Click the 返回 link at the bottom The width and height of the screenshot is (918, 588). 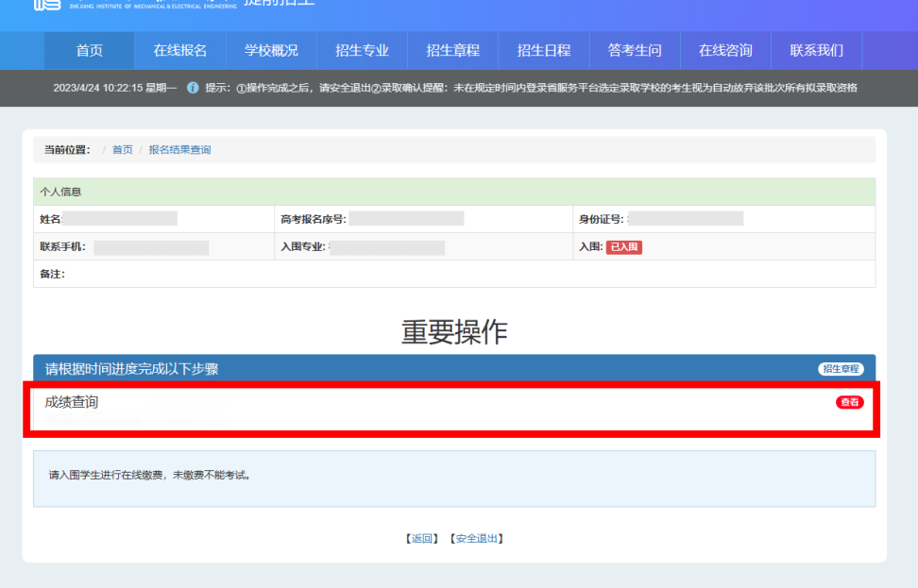[423, 539]
